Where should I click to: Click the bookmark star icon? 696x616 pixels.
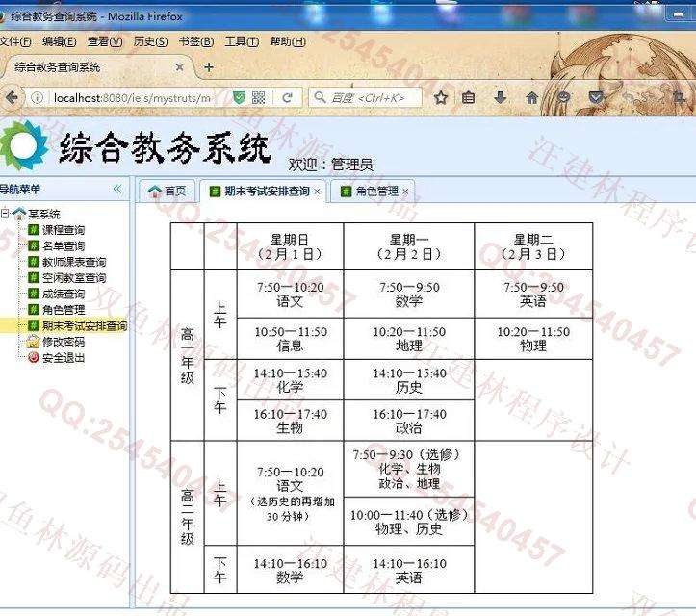click(441, 98)
